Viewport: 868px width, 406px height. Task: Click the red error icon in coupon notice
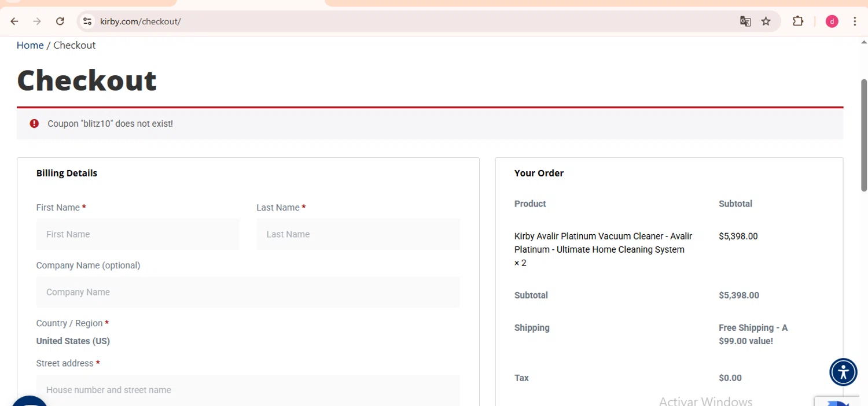pos(34,123)
